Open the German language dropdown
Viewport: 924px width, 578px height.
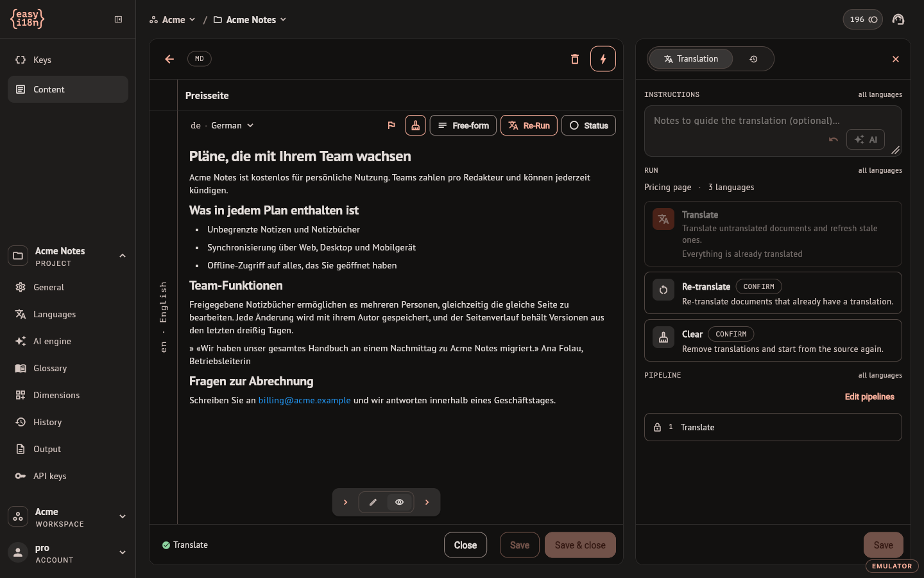coord(222,125)
